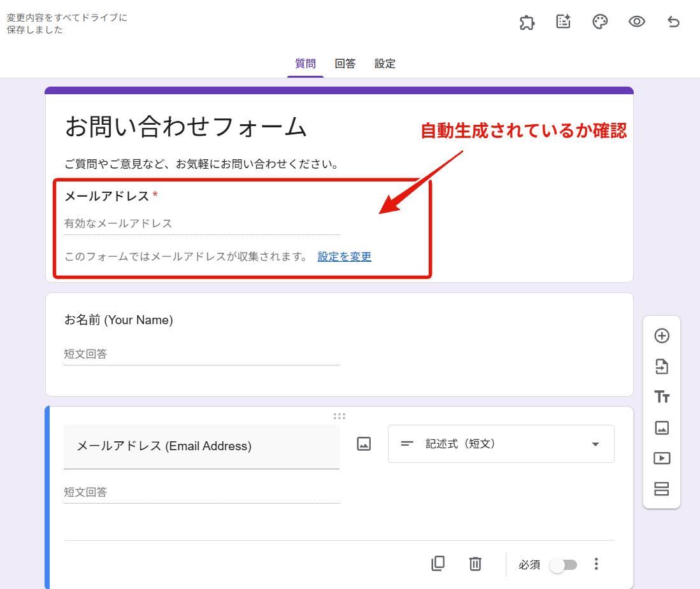Switch to the 回答 tab
Screen dimensions: 700x589
click(345, 64)
